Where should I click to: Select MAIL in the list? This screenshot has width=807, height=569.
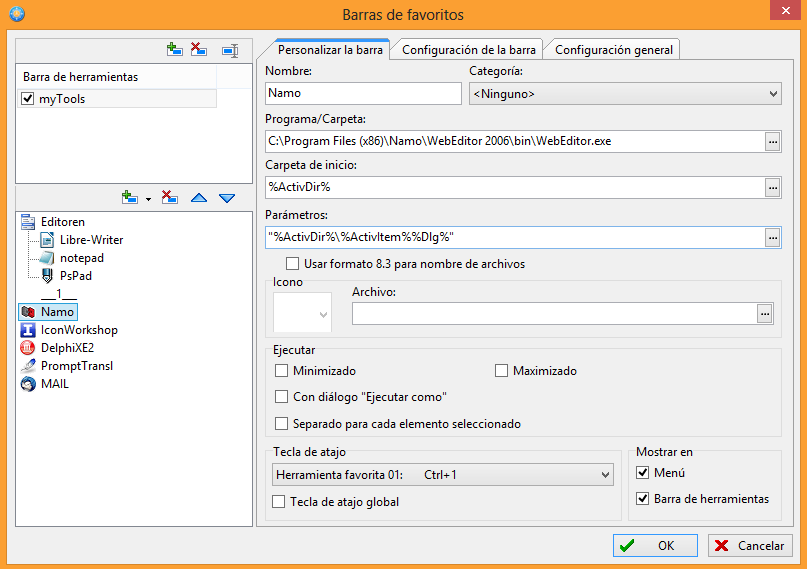pos(55,384)
